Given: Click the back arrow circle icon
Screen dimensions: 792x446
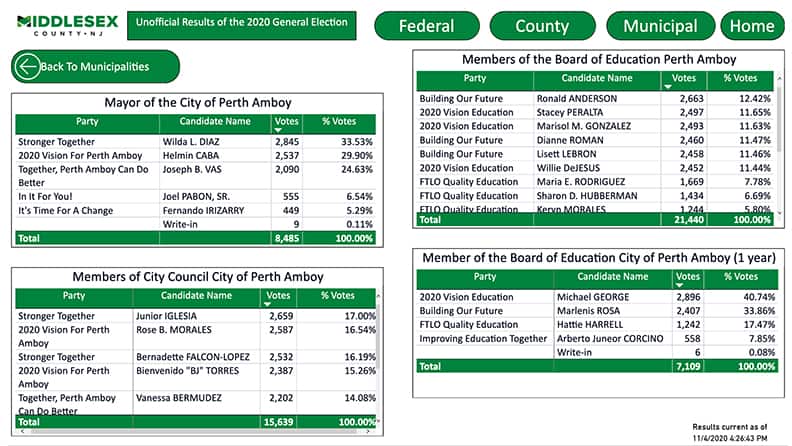Looking at the screenshot, I should [x=26, y=67].
